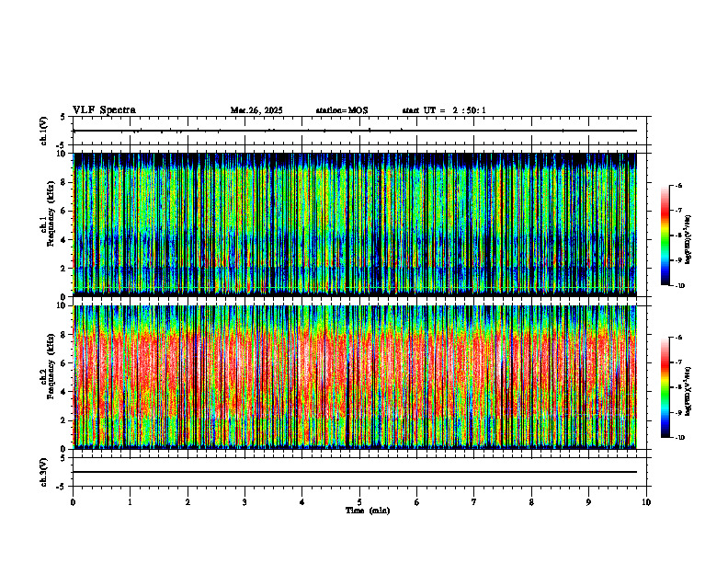Click the "5" tick on the time axis
728x563 pixels.
coord(359,502)
